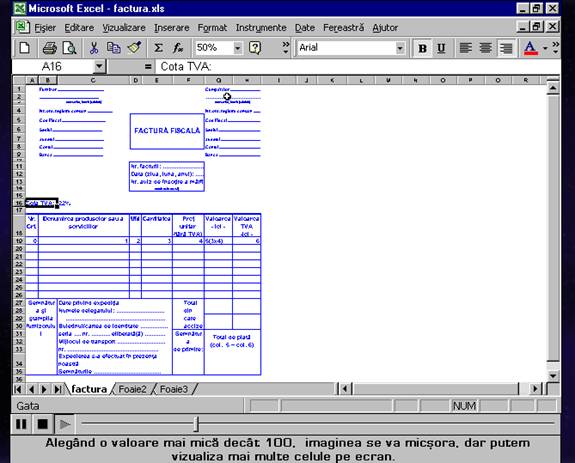Viewport: 575px width, 463px height.
Task: Click the Name Box showing A16
Action: 52,67
